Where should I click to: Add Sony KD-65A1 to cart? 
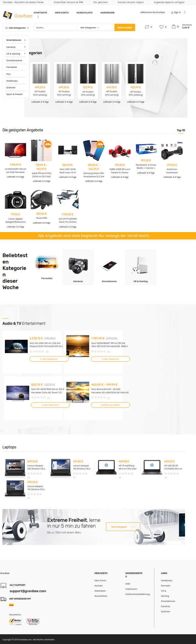[49, 359]
